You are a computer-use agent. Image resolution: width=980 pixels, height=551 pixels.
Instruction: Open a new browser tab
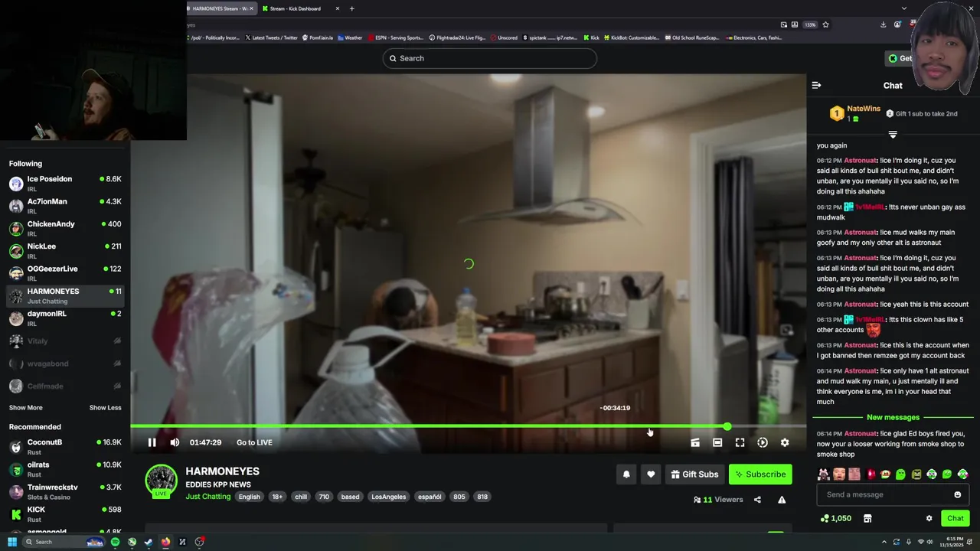(352, 8)
